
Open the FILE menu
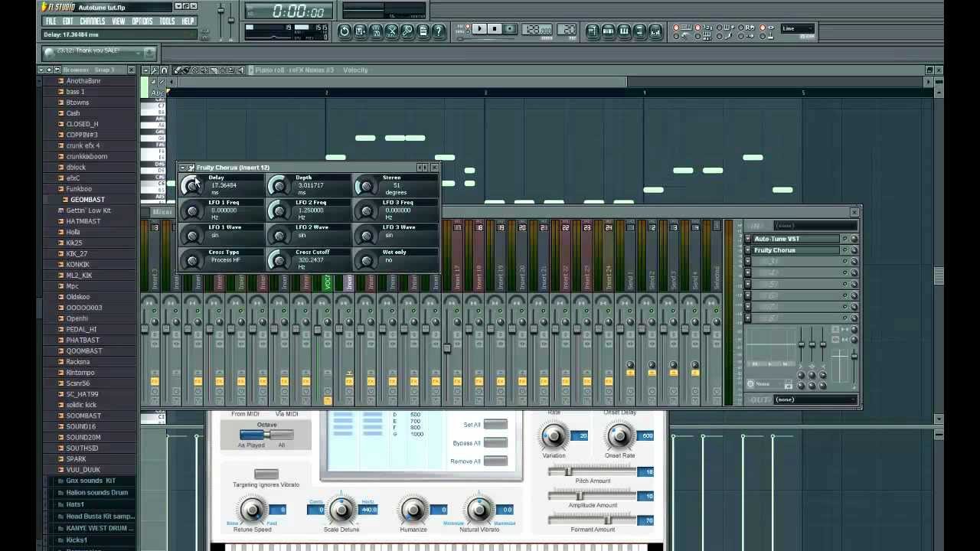click(51, 21)
